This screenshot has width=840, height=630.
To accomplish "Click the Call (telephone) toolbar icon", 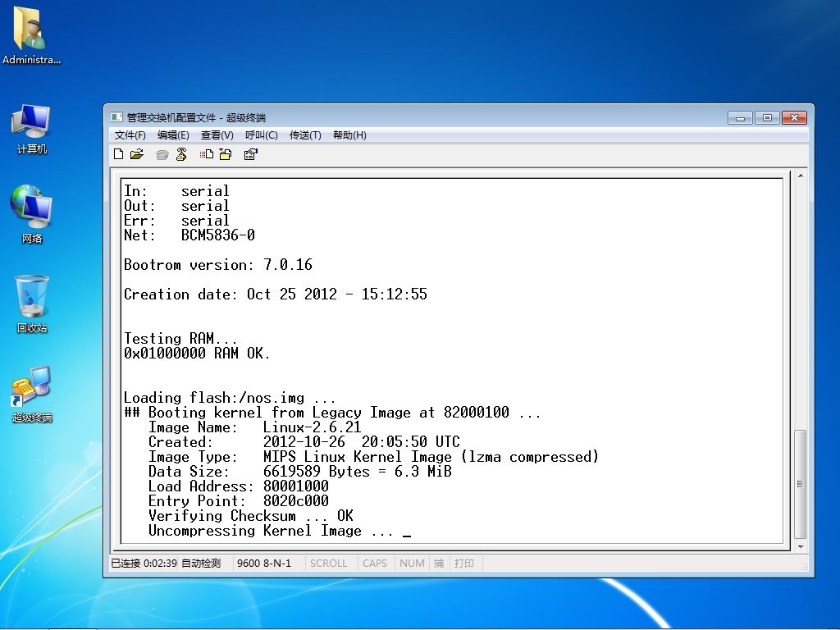I will 162,155.
